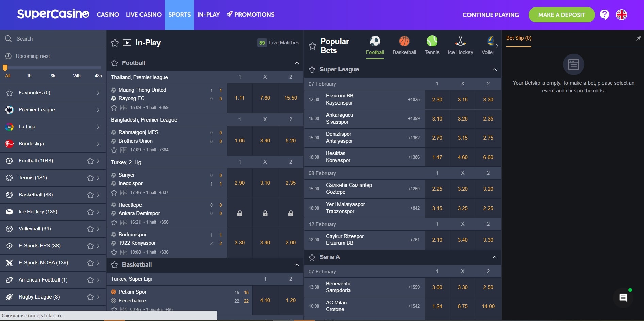Select Ice Hockey in Popular Bets
Viewport: 644px width, 321px height.
460,45
